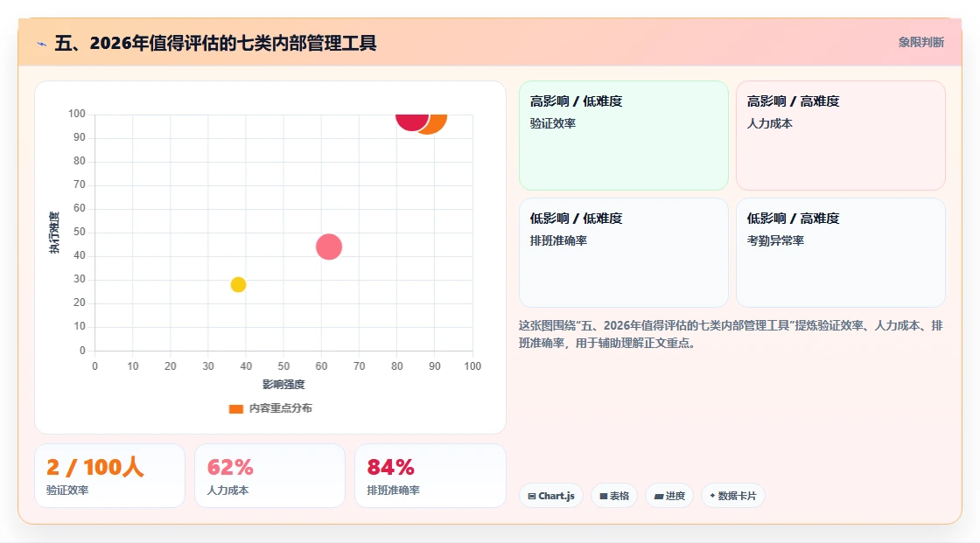The image size is (980, 543).
Task: Click the 排班准确率 label under 84%
Action: [393, 491]
